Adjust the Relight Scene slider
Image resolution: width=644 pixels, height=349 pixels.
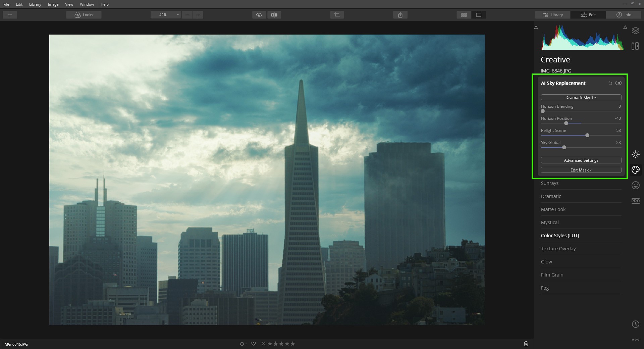581,135
